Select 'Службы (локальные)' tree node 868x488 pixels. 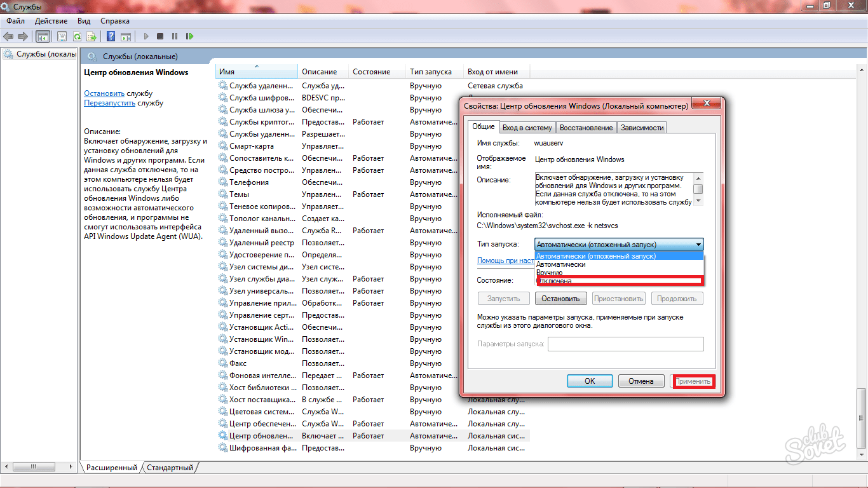tap(46, 55)
